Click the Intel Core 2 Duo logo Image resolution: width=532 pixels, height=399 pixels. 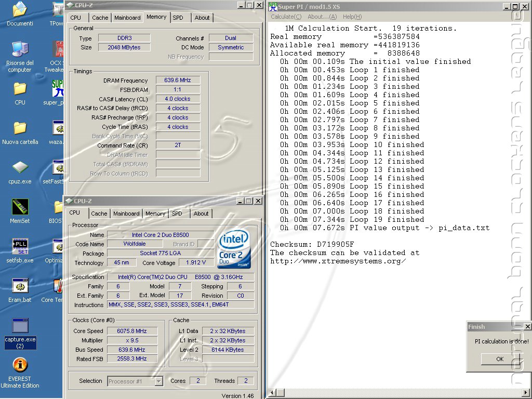[x=234, y=249]
